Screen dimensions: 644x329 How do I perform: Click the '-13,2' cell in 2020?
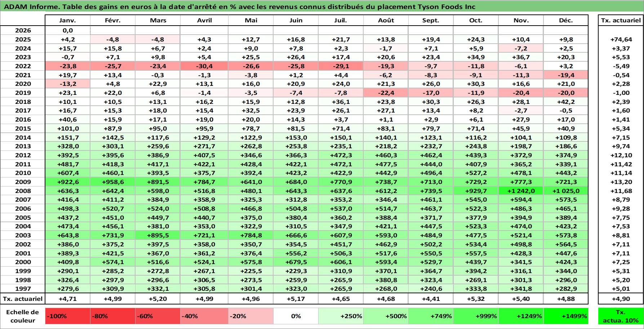click(68, 84)
